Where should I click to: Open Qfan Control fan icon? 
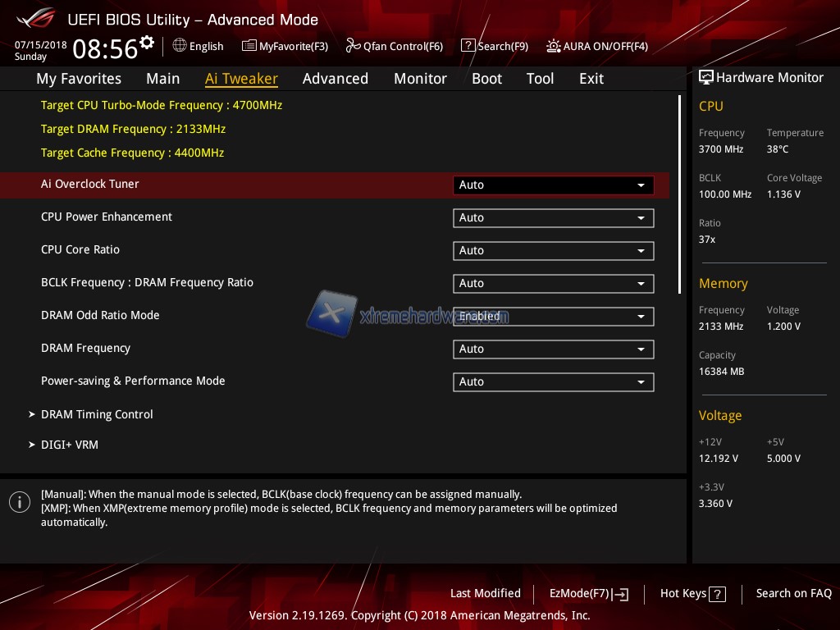(353, 46)
